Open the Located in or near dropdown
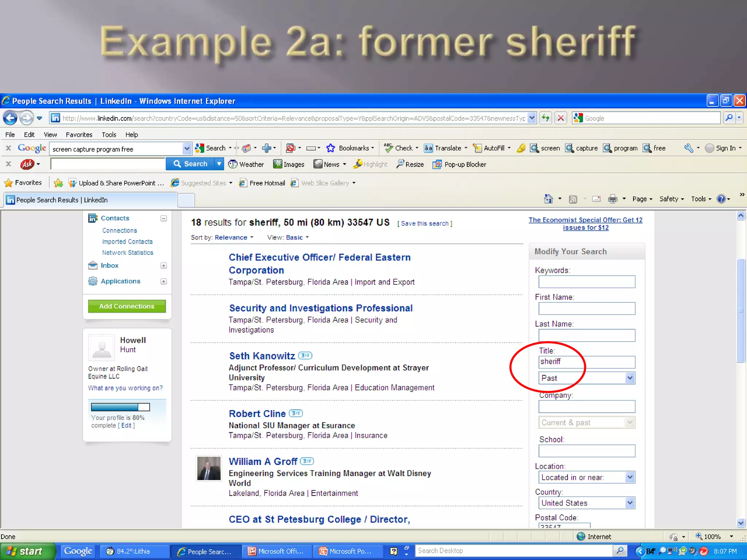 587,477
